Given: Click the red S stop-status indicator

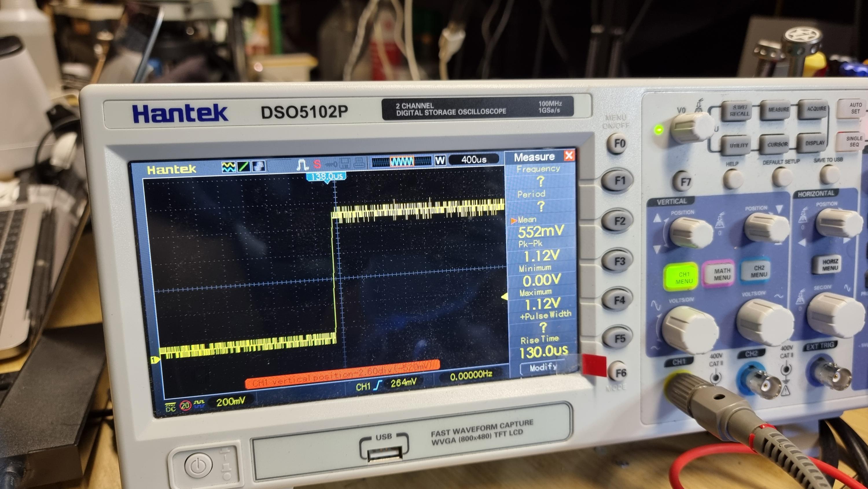Looking at the screenshot, I should [317, 164].
